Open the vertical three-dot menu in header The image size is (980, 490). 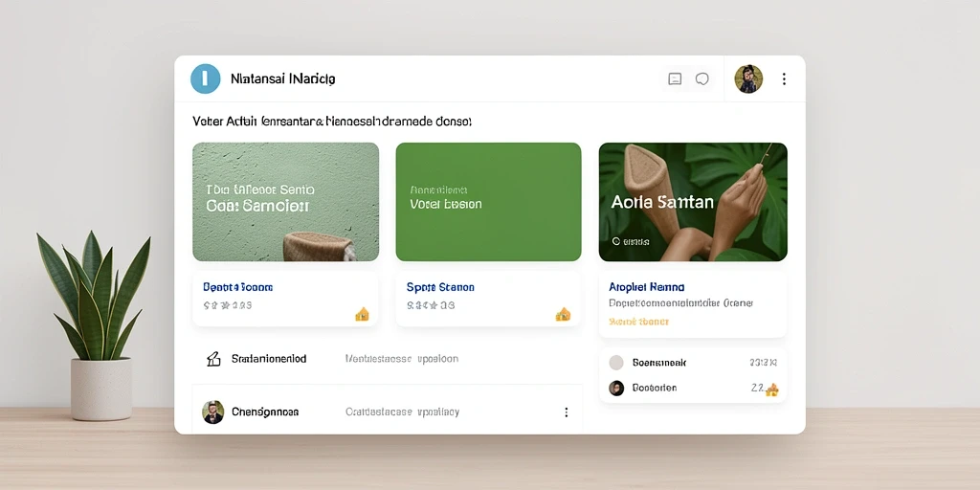tap(784, 78)
